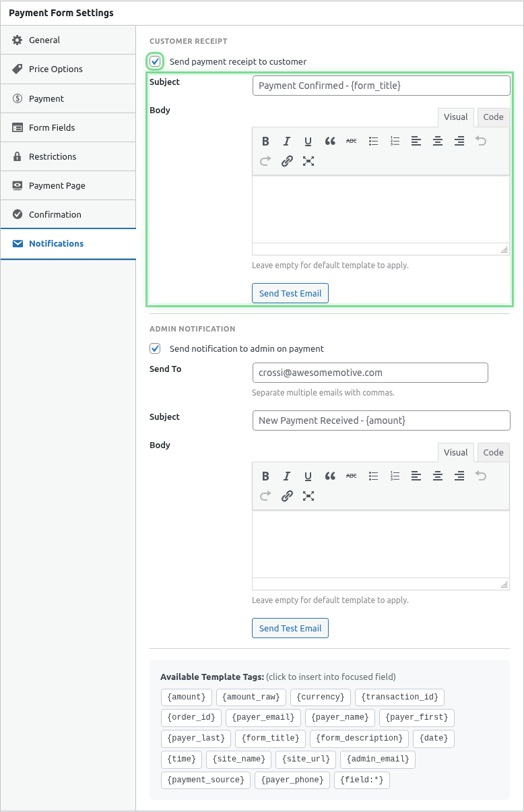Apply bold formatting in customer receipt body
Screen dimensions: 524x812
pos(265,141)
